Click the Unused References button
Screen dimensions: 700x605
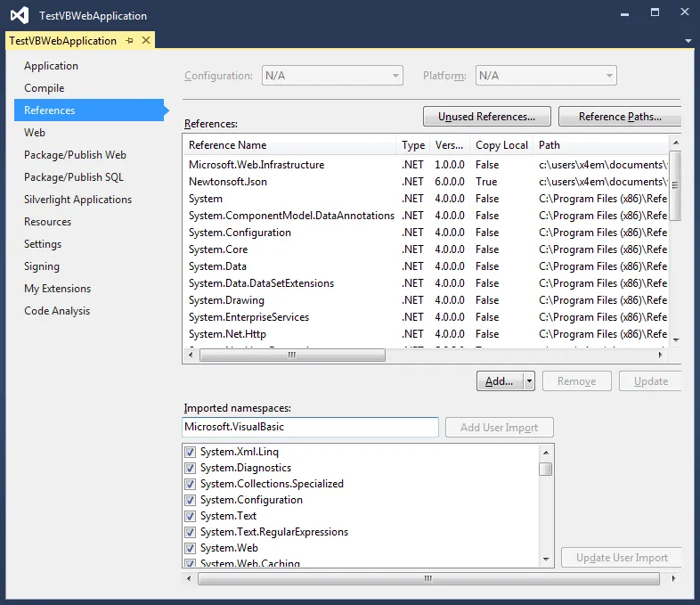point(486,117)
